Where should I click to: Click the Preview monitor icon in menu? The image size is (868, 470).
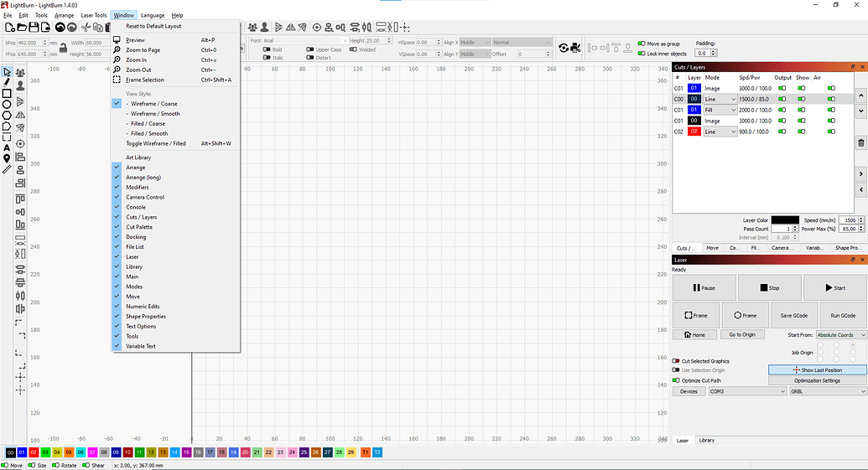(x=117, y=40)
